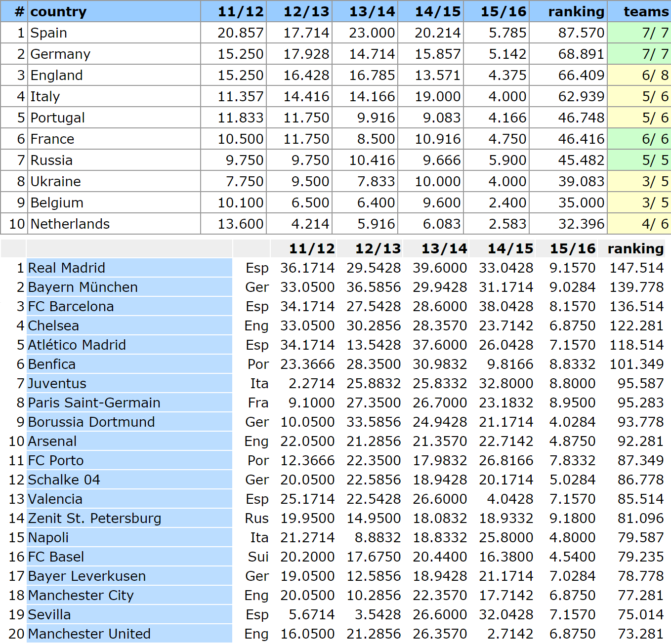Click Sui code in FC Basel row

tap(258, 557)
